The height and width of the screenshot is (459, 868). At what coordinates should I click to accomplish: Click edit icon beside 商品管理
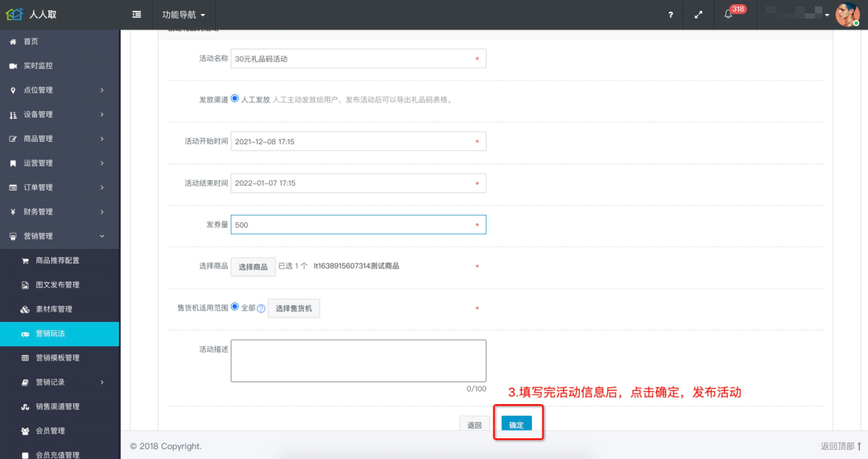pyautogui.click(x=13, y=139)
